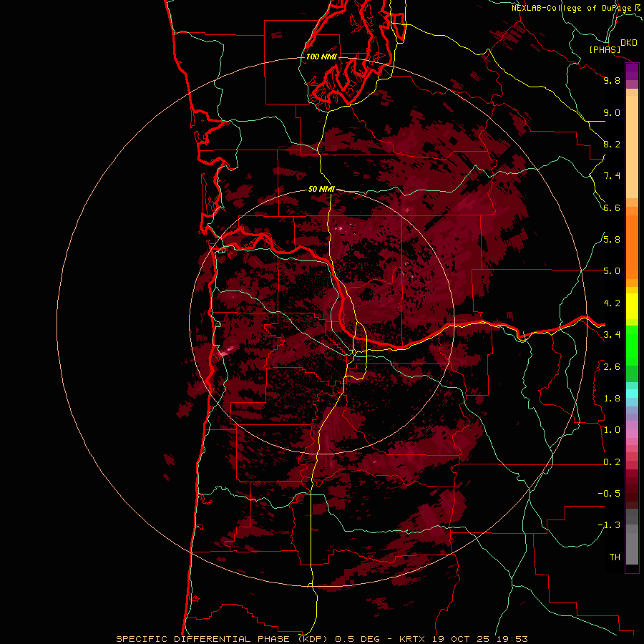The height and width of the screenshot is (644, 644).
Task: Pick the yellow color bar segment beside 4.2
Action: tap(632, 306)
